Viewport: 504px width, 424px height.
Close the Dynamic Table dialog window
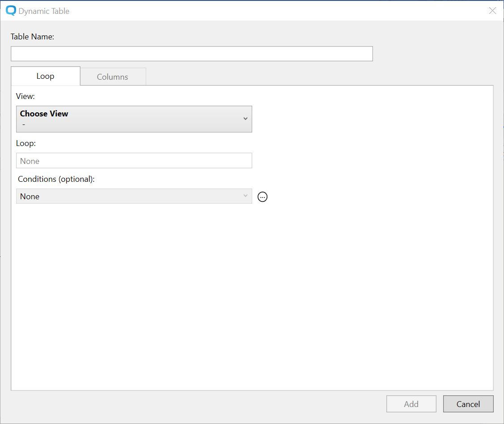tap(492, 11)
